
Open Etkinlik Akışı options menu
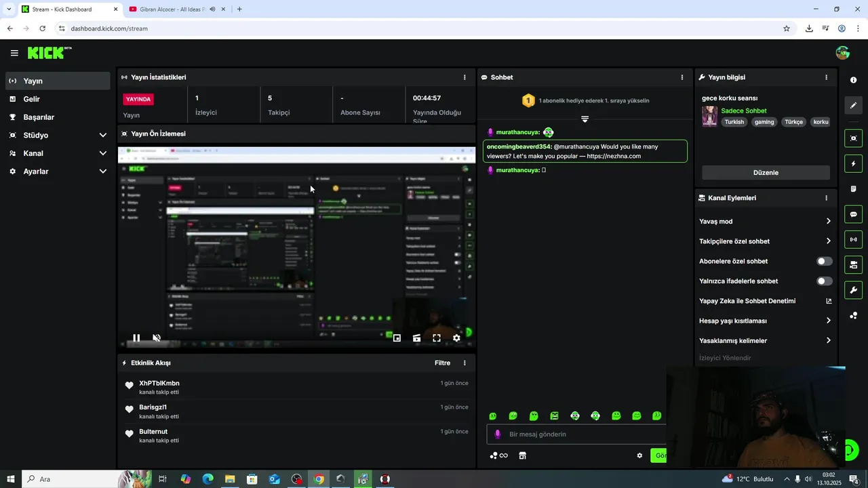pyautogui.click(x=465, y=363)
